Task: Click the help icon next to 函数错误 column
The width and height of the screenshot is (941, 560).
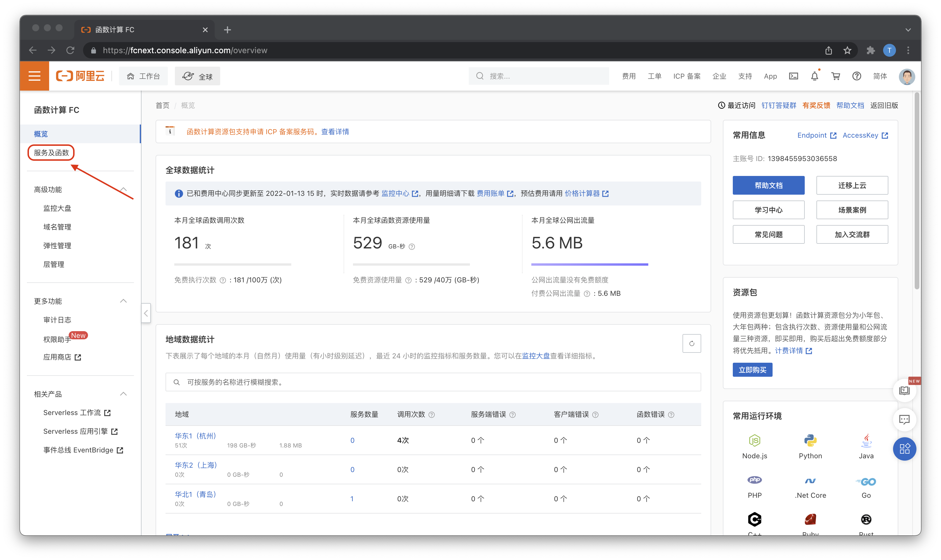Action: 671,415
